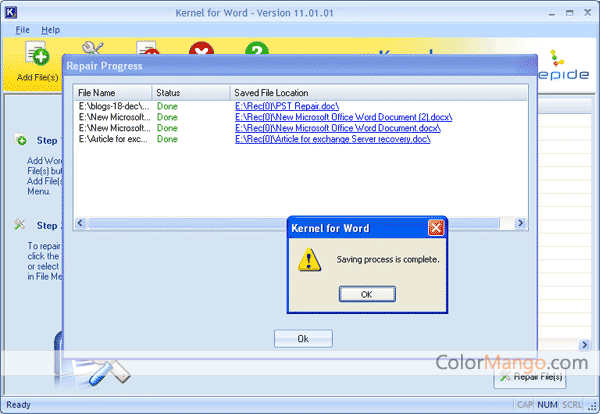Click the Repair File(s) button
The width and height of the screenshot is (600, 414).
pyautogui.click(x=530, y=377)
